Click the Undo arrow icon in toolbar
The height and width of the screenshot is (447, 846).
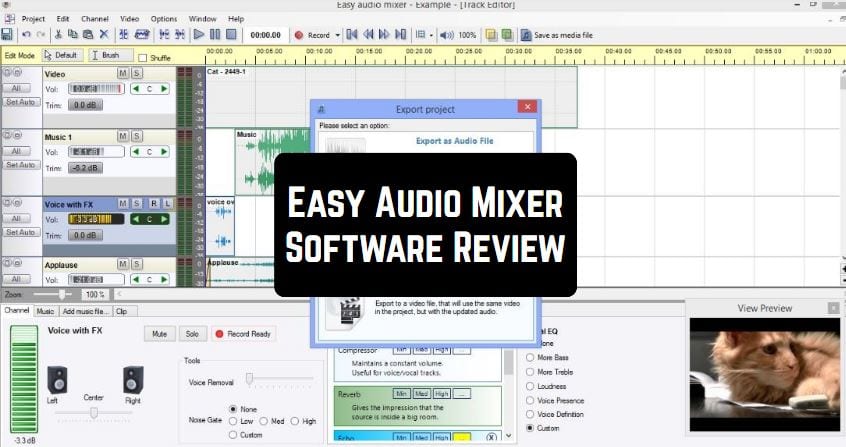pos(26,35)
